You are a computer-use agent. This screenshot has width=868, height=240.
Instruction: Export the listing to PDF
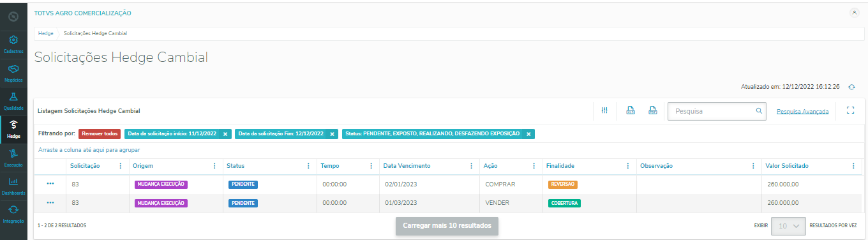[653, 110]
